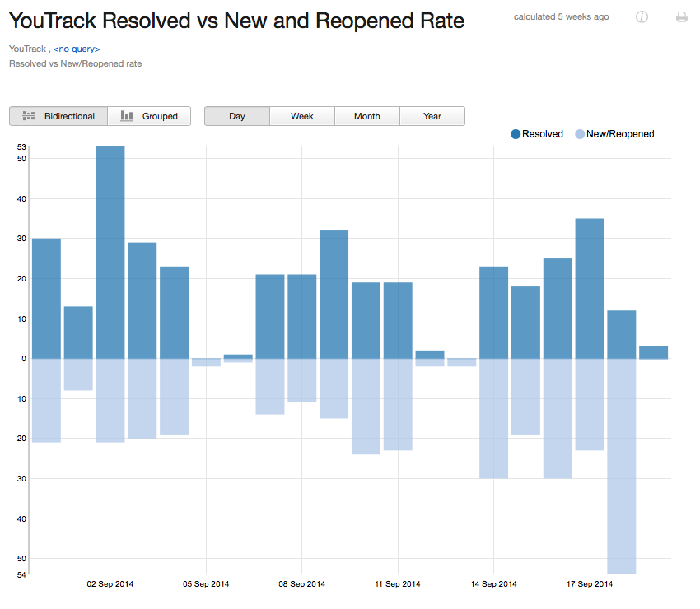Click the YouTrack project name text
Viewport: 700px width, 609px height.
(x=27, y=49)
